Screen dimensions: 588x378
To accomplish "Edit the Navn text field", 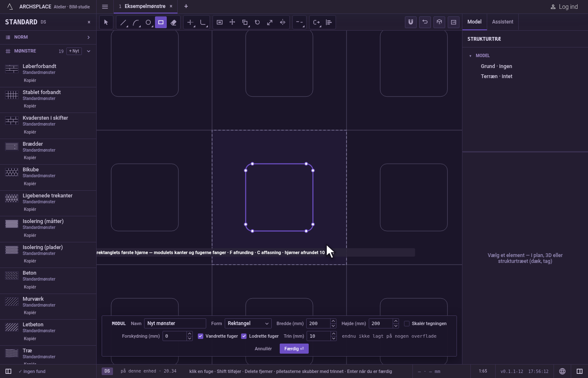I will pos(175,323).
